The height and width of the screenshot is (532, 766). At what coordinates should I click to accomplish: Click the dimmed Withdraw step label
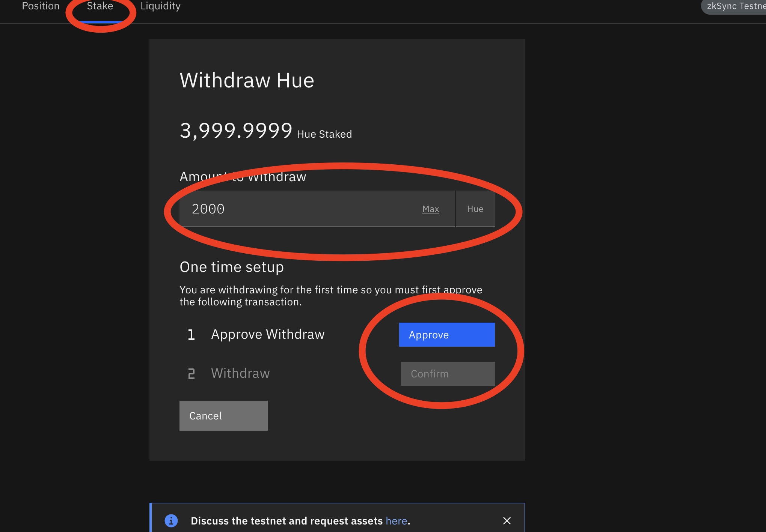240,373
